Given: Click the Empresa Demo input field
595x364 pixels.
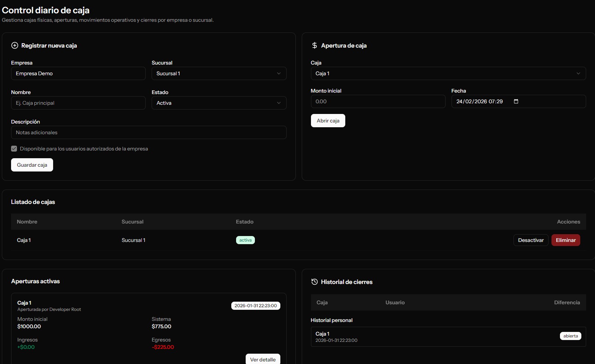Looking at the screenshot, I should pos(78,73).
